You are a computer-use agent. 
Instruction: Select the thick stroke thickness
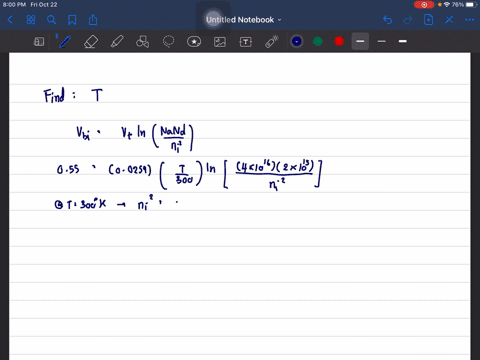[403, 41]
